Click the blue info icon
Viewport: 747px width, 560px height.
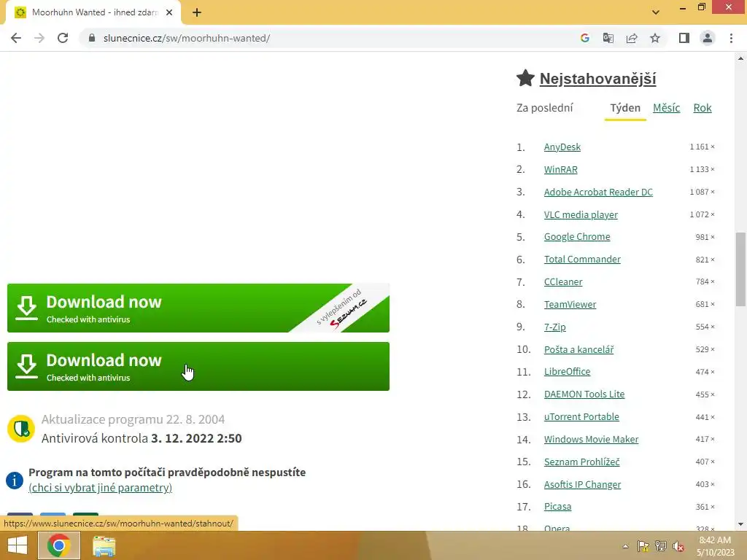pos(15,480)
